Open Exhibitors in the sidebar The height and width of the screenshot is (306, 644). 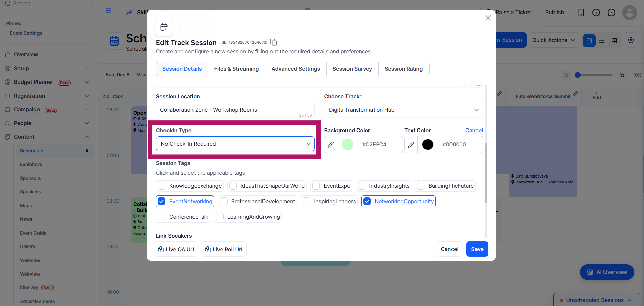coord(31,164)
